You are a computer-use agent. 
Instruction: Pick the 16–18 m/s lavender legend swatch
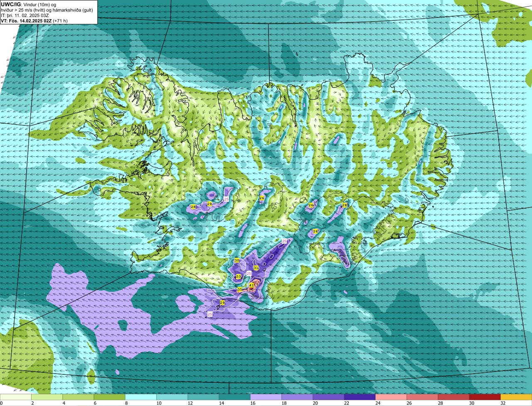click(x=266, y=397)
